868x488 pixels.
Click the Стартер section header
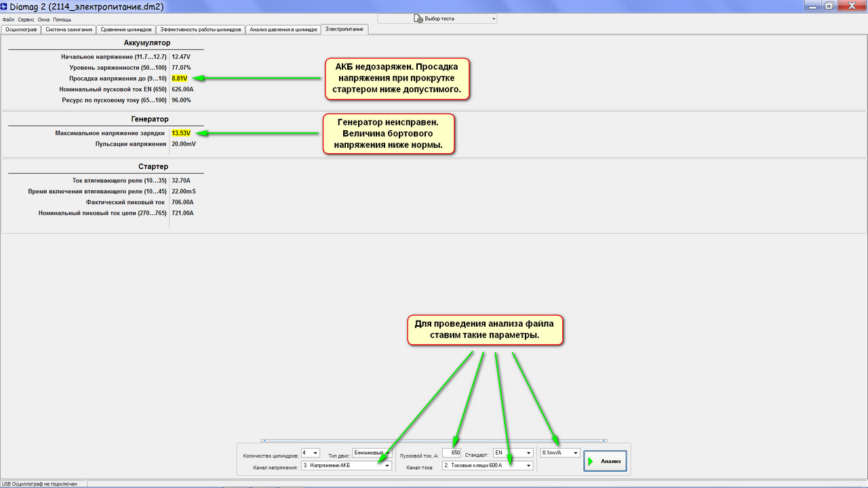pyautogui.click(x=153, y=167)
